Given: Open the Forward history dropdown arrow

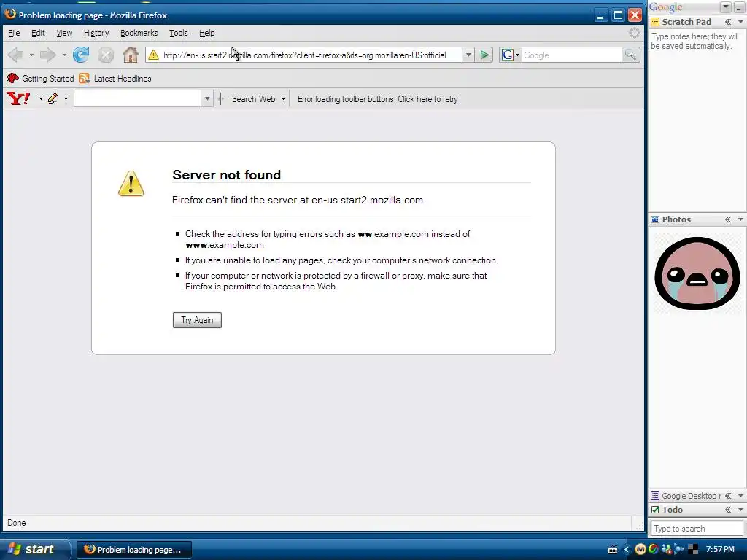Looking at the screenshot, I should [x=64, y=55].
